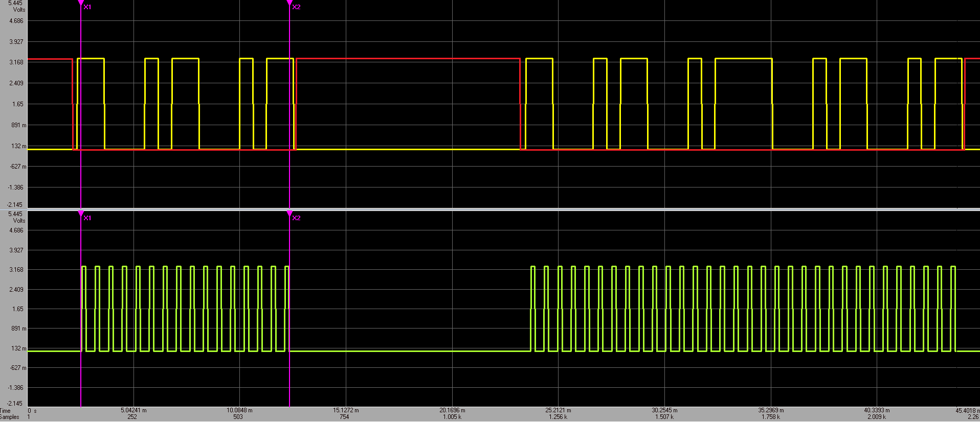This screenshot has height=422, width=980.
Task: Click the "Samples" axis row label
Action: [x=10, y=417]
